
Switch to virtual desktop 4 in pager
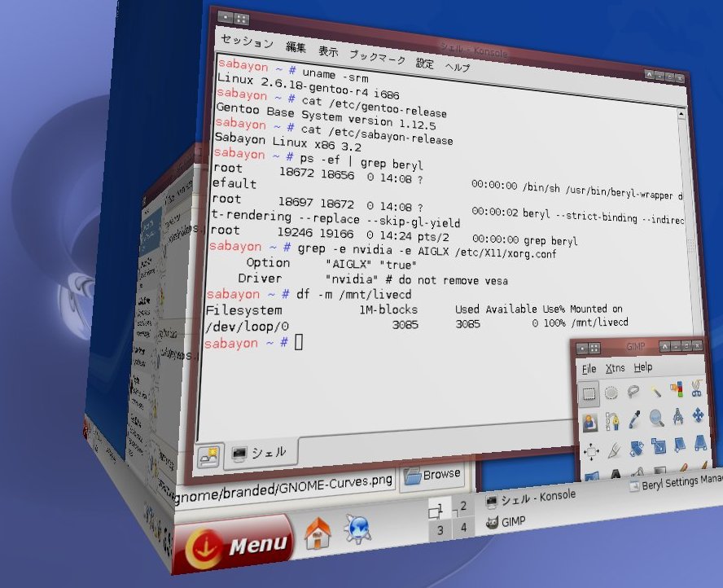click(x=463, y=527)
